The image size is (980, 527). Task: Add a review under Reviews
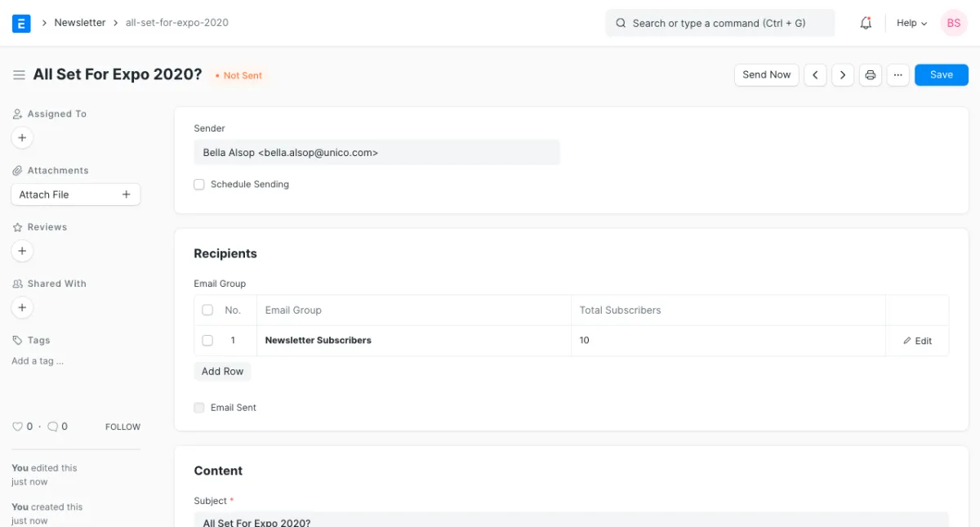click(x=22, y=251)
